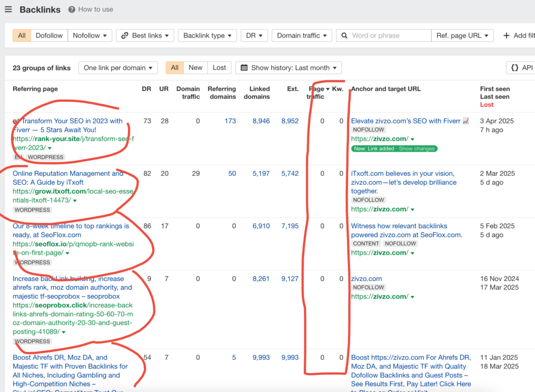The height and width of the screenshot is (392, 535).
Task: Open Increase backLink building seoprobox link
Action: (x=72, y=288)
